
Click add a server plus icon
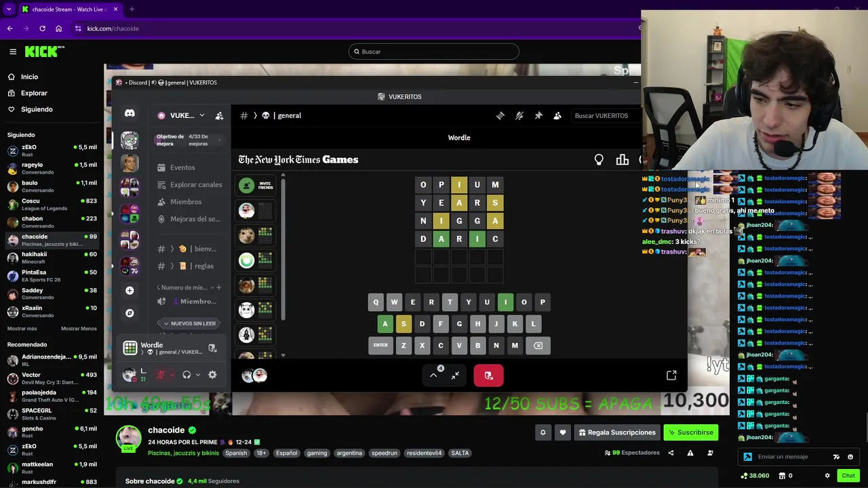pyautogui.click(x=130, y=290)
